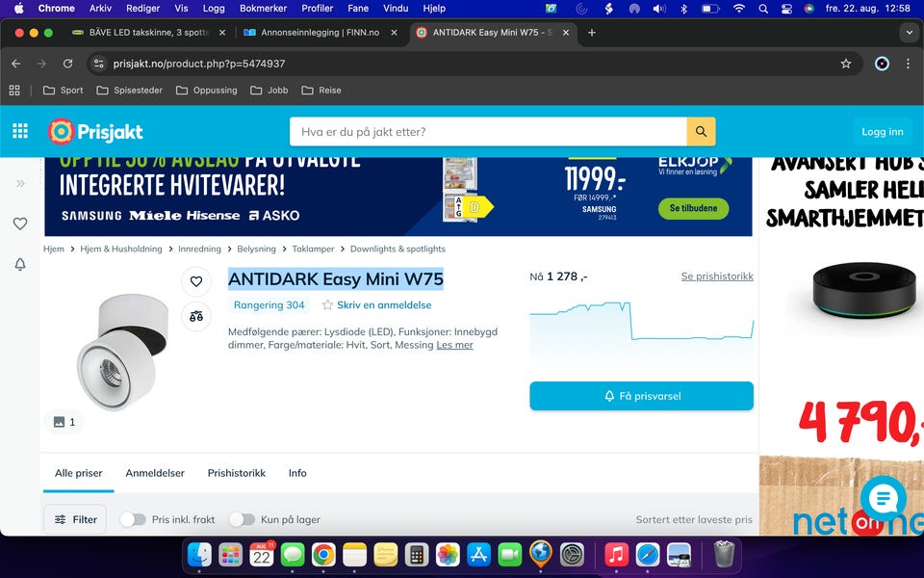
Task: Open the Spisesteder bookmarks folder
Action: click(x=129, y=91)
